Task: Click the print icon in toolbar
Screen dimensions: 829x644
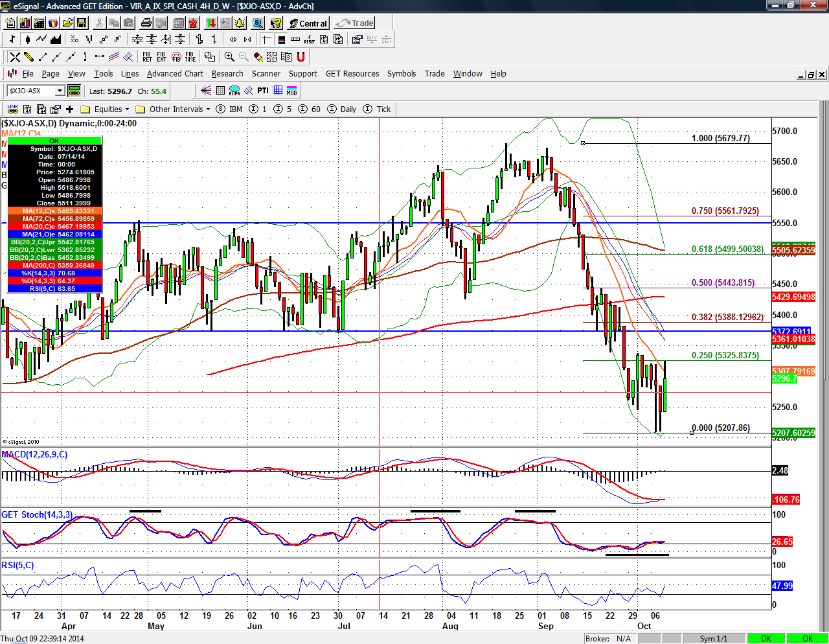Action: [146, 23]
